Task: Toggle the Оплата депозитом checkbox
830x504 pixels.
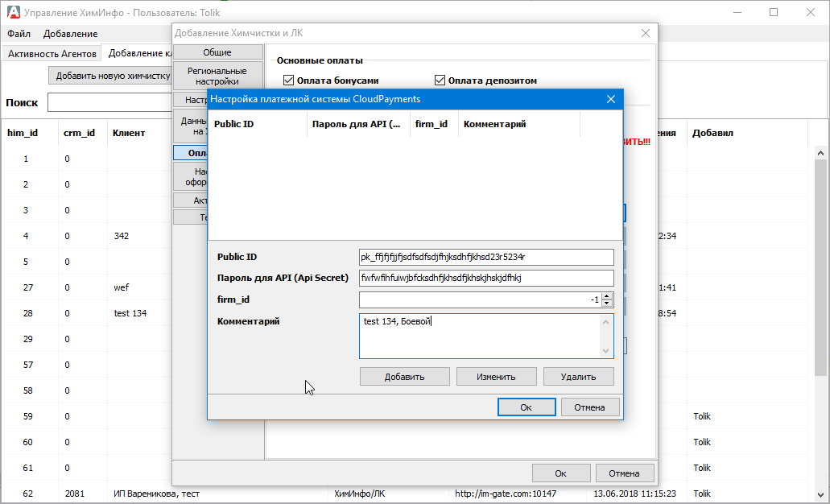Action: pyautogui.click(x=440, y=81)
